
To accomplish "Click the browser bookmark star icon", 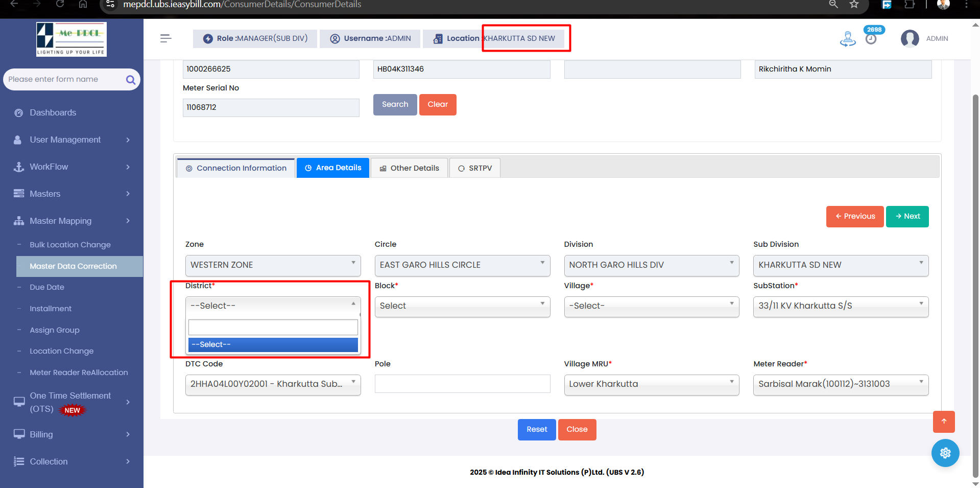I will (x=854, y=5).
